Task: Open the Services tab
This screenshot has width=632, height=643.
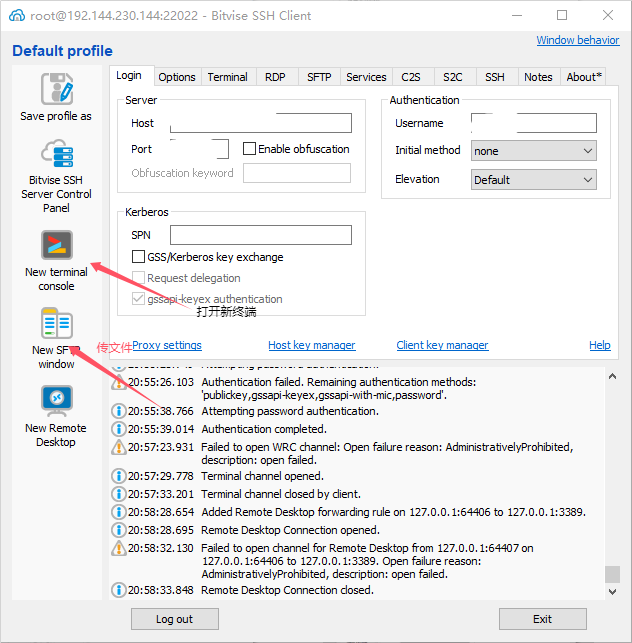Action: tap(366, 77)
